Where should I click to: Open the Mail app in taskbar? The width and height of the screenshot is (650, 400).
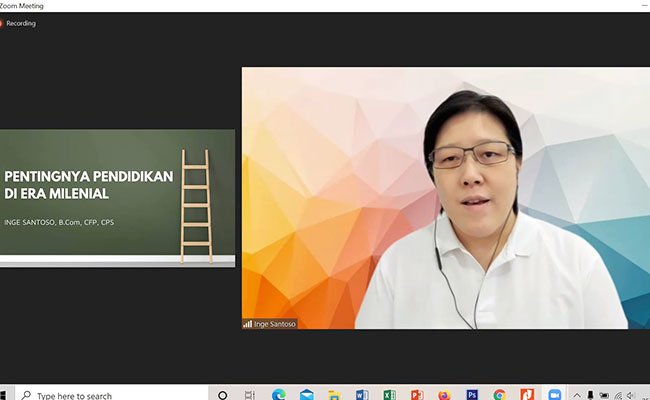pyautogui.click(x=307, y=394)
